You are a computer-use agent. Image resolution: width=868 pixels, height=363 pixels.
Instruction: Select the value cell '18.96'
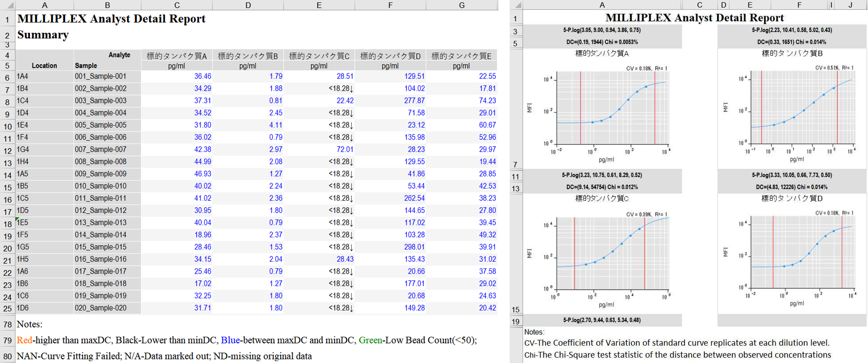pyautogui.click(x=177, y=235)
